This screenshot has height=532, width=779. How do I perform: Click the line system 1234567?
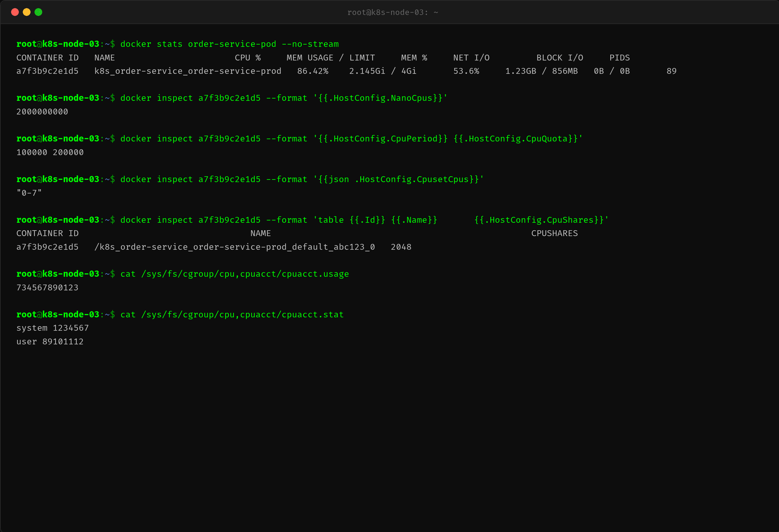(x=53, y=328)
